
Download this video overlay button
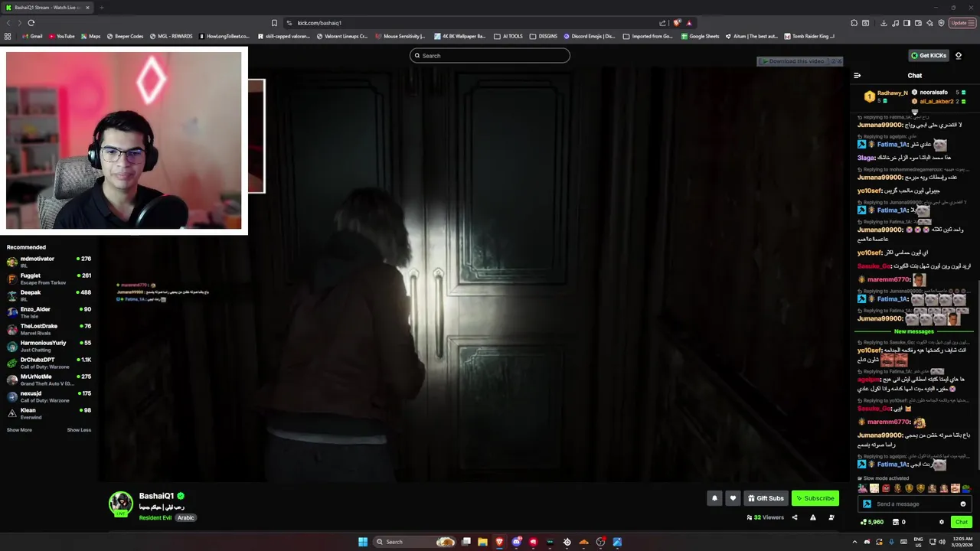coord(793,61)
